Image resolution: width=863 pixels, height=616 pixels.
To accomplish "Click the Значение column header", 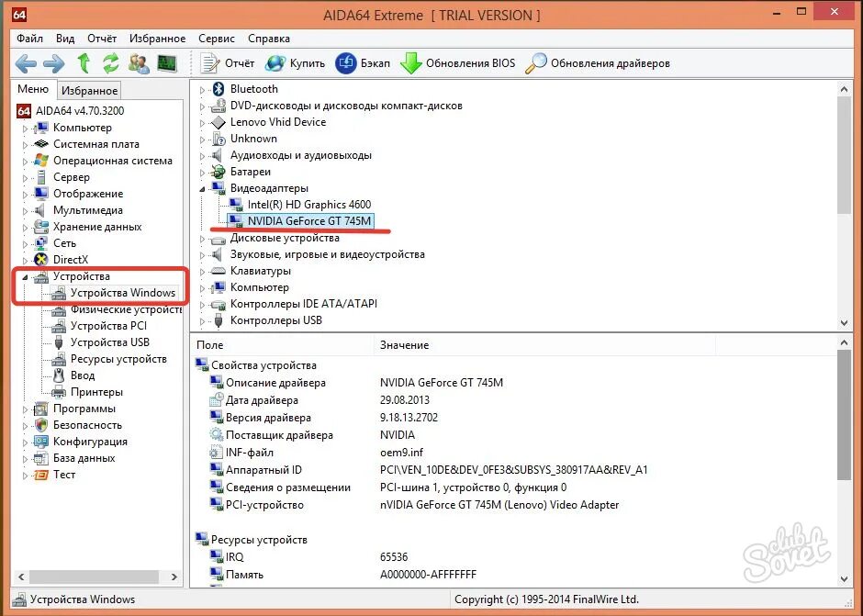I will (544, 345).
